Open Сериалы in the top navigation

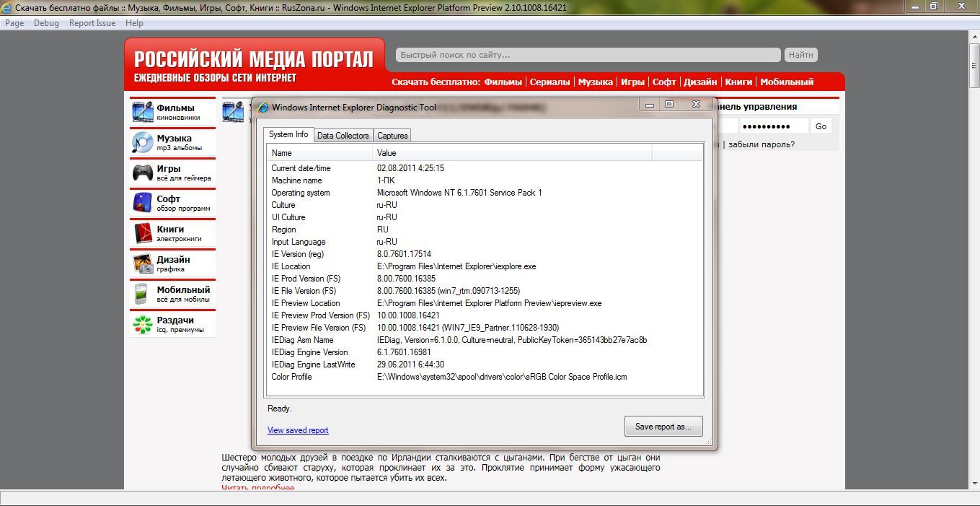[x=549, y=82]
